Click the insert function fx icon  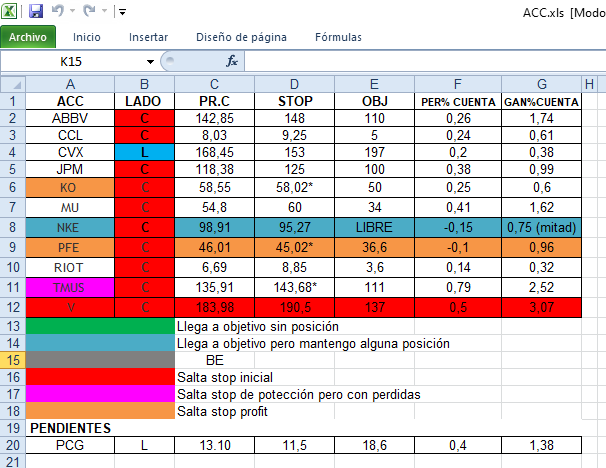click(x=232, y=61)
